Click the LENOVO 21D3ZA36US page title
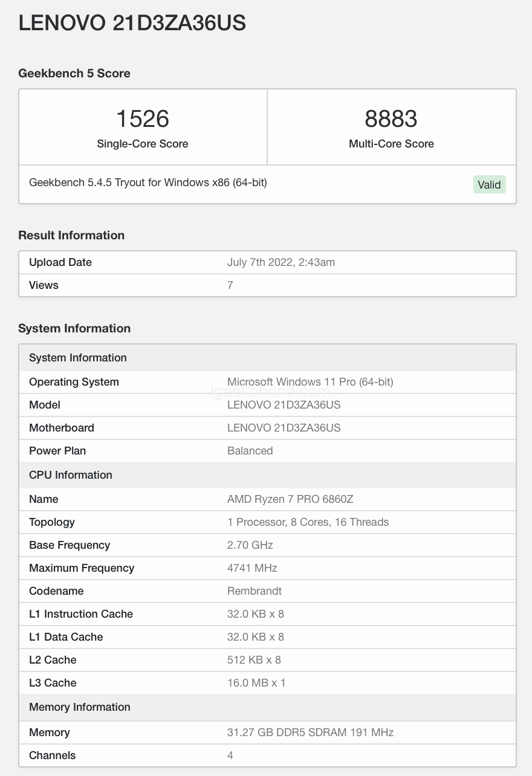The image size is (532, 776). [x=132, y=24]
